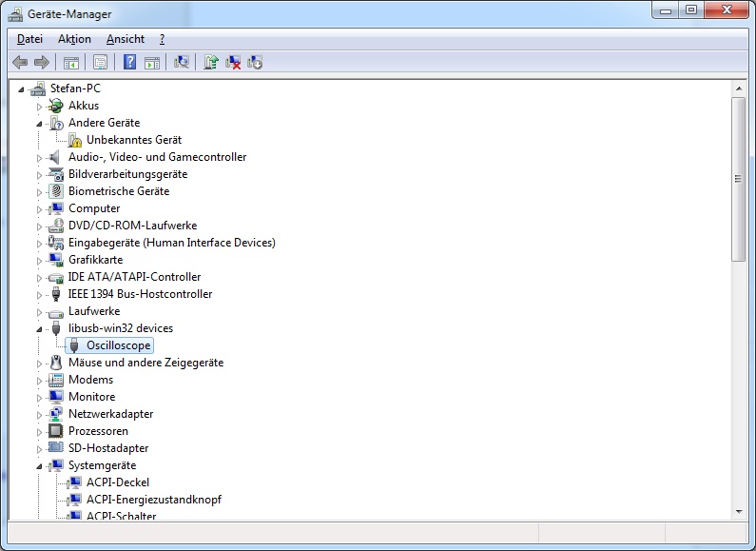Viewport: 756px width, 551px height.
Task: Click the Mäuse mouse icon
Action: click(x=56, y=363)
